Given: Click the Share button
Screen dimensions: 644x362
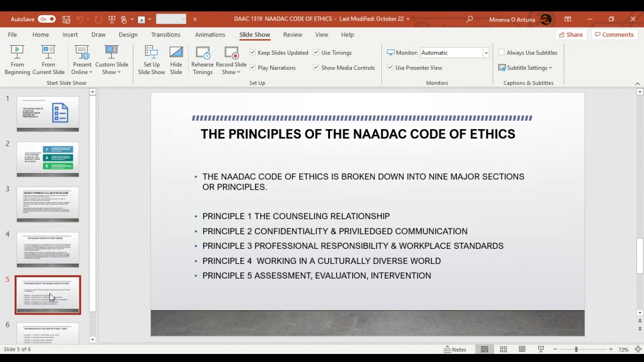Looking at the screenshot, I should click(x=571, y=35).
